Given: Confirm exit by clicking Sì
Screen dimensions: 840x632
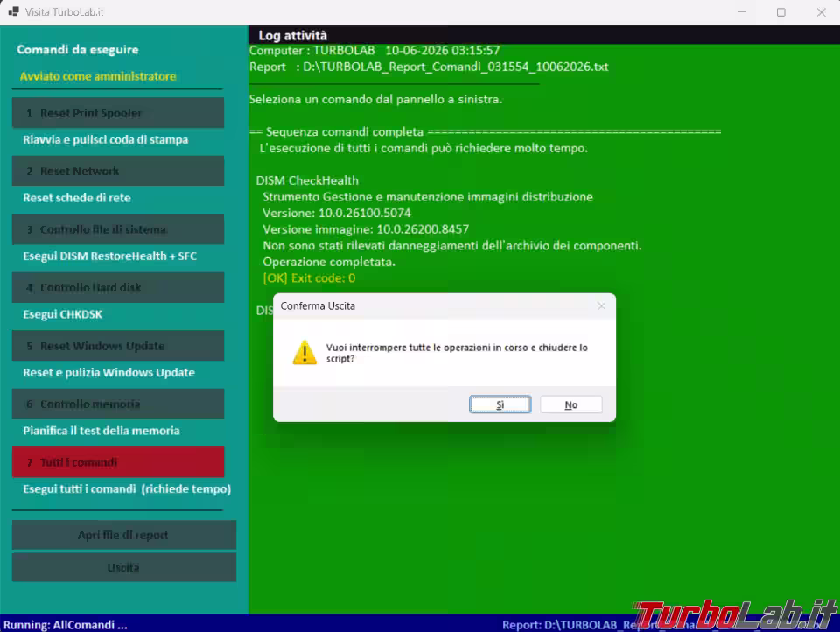Looking at the screenshot, I should 500,404.
